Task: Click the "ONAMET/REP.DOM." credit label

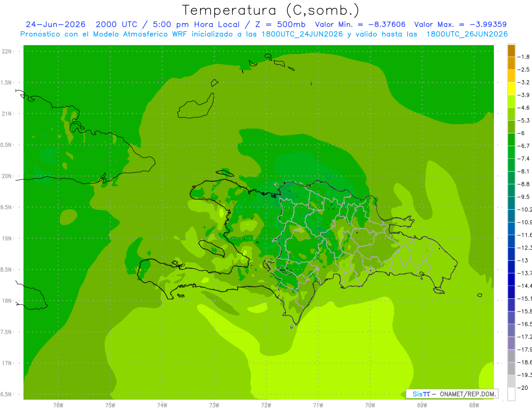Action: point(467,394)
